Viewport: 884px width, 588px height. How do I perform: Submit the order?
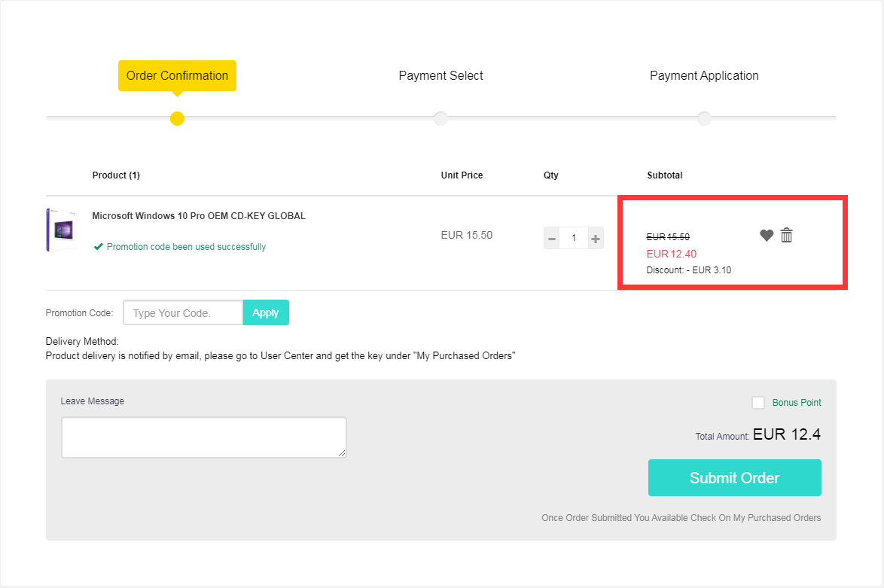[735, 477]
